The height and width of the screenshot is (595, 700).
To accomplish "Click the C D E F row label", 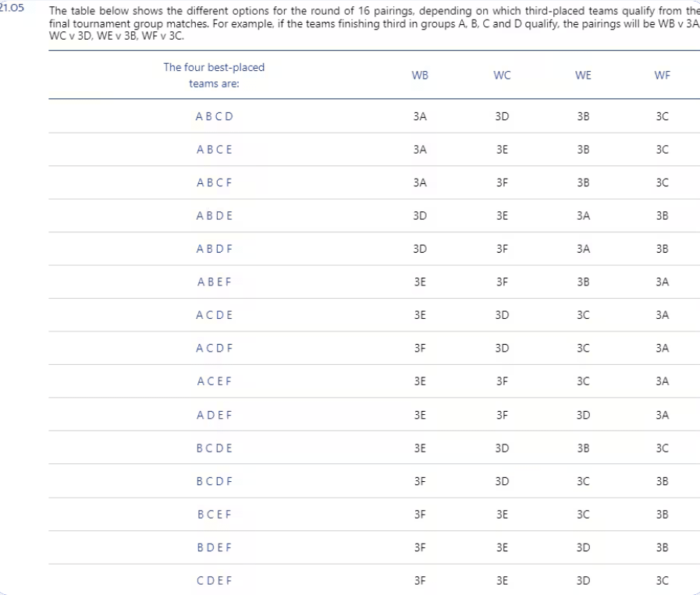I will pos(215,581).
